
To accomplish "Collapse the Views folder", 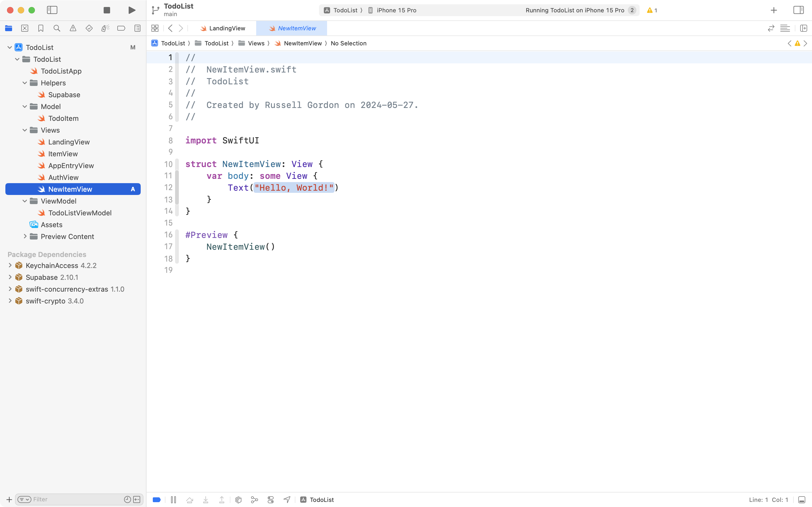I will (x=24, y=130).
